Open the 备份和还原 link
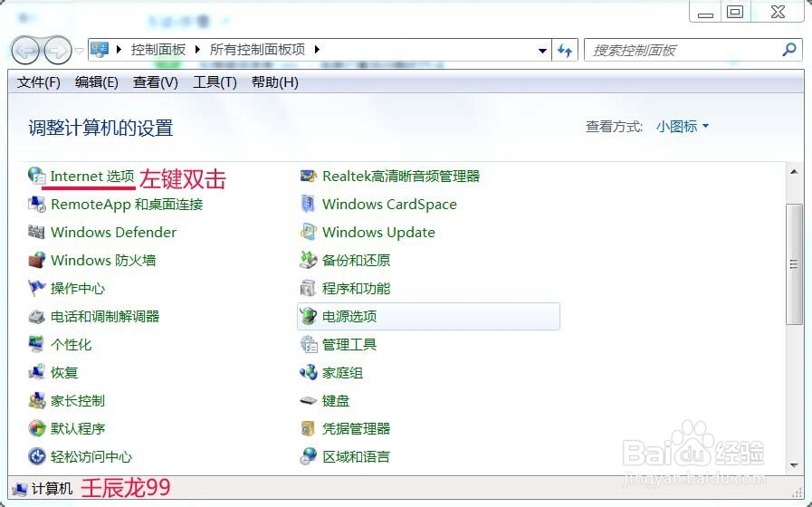This screenshot has height=507, width=812. pos(356,260)
